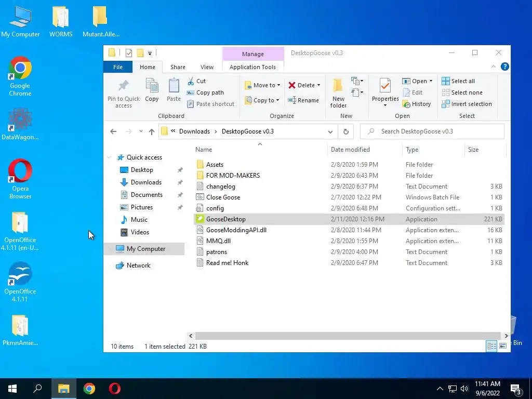Open the File menu tab
532x399 pixels.
point(118,67)
